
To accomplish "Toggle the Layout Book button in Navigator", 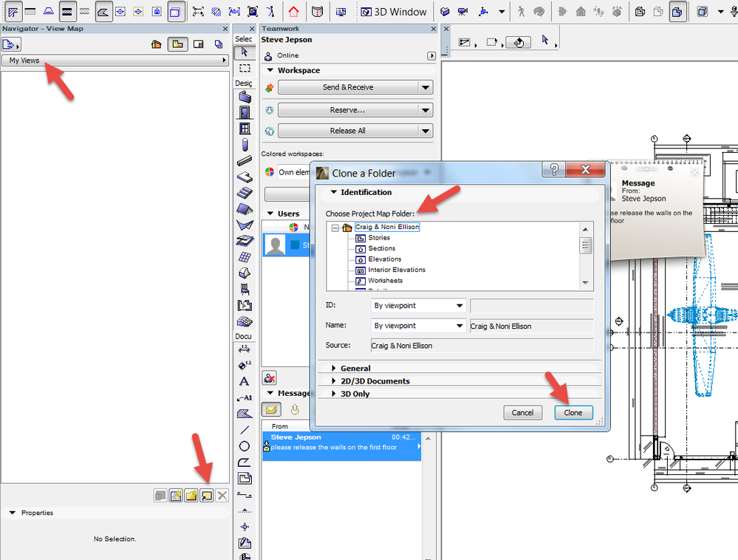I will coord(199,44).
